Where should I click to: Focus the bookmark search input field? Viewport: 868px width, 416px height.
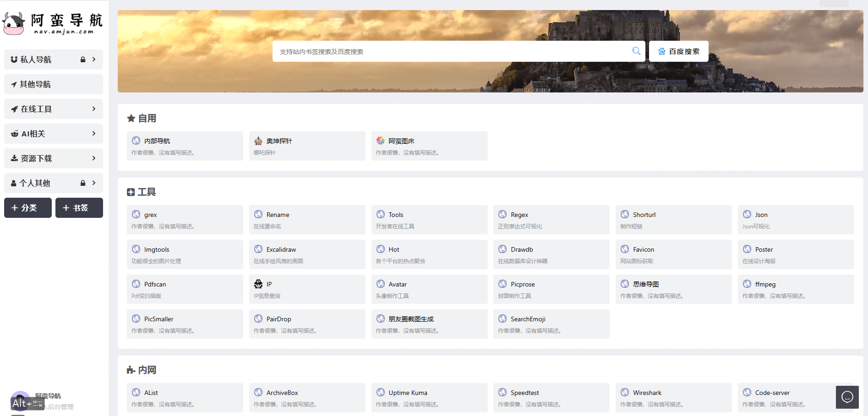pyautogui.click(x=451, y=51)
